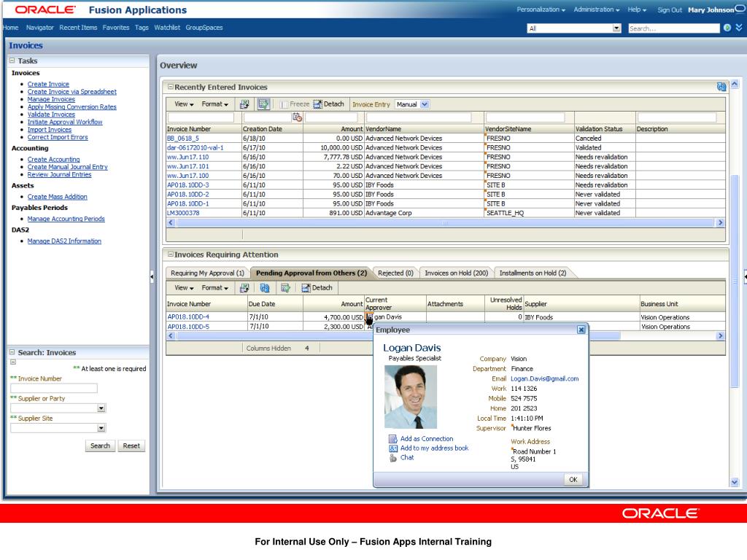747x560 pixels.
Task: Click Overview vertical scrollbar down arrow
Action: 735,483
